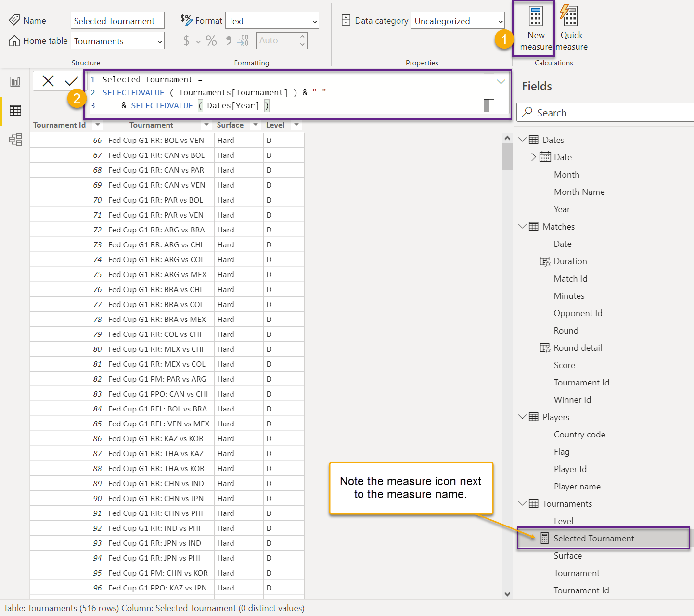Click the Quick measure icon
Screen dimensions: 694x616
[x=569, y=15]
